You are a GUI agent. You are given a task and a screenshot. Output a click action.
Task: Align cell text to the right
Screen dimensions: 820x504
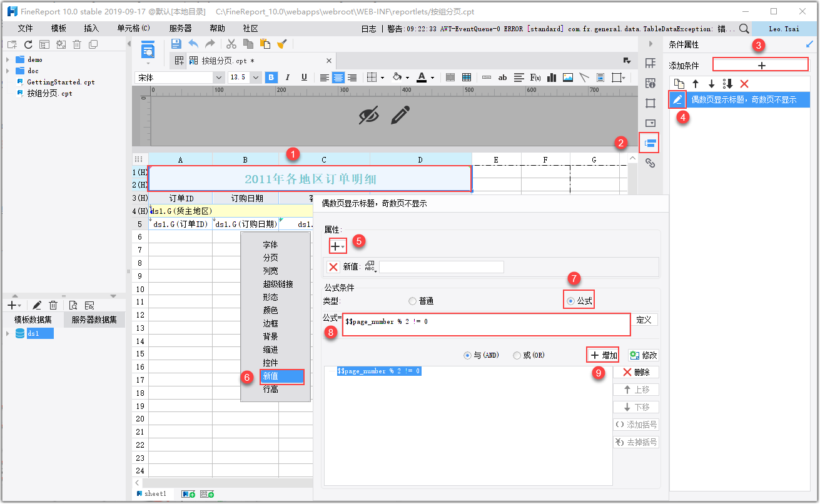pos(352,78)
